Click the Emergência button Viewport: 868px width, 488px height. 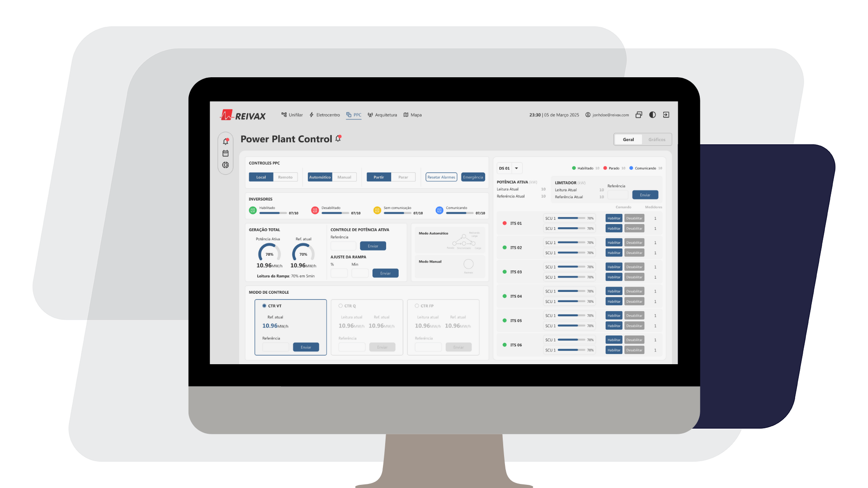click(473, 177)
